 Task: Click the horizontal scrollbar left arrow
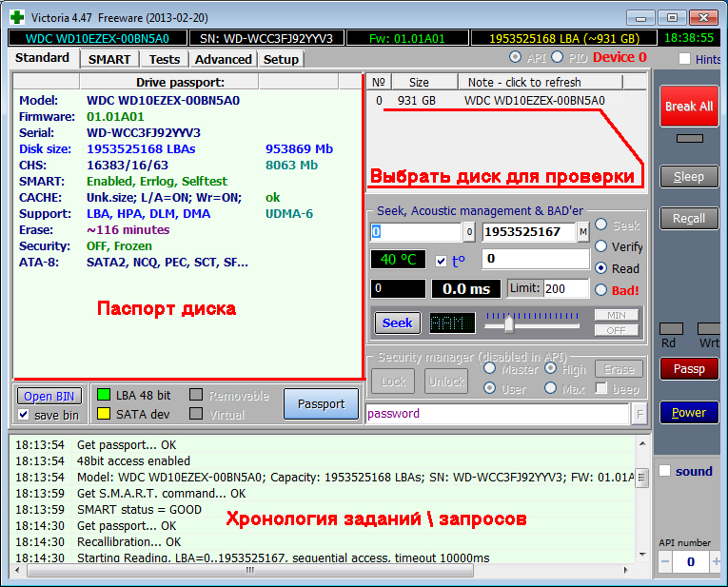point(17,570)
